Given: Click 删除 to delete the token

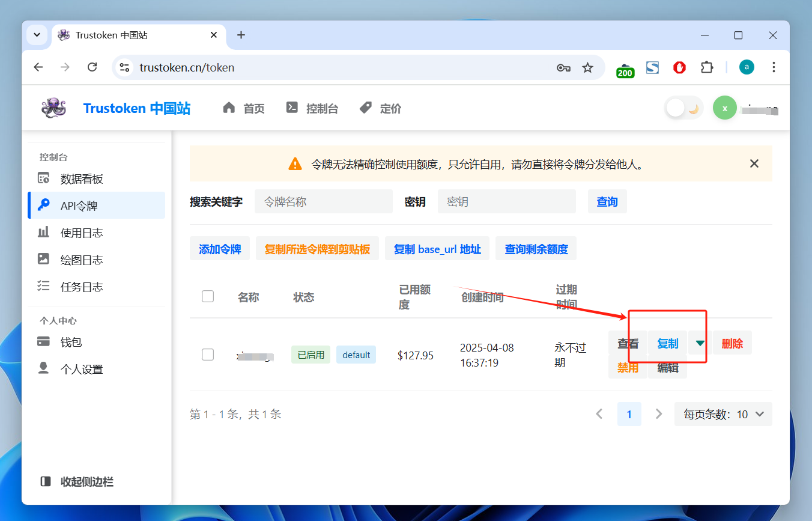Looking at the screenshot, I should click(732, 343).
